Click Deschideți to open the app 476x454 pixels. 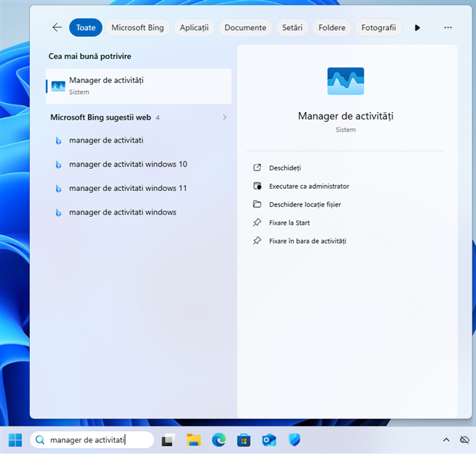pos(285,168)
